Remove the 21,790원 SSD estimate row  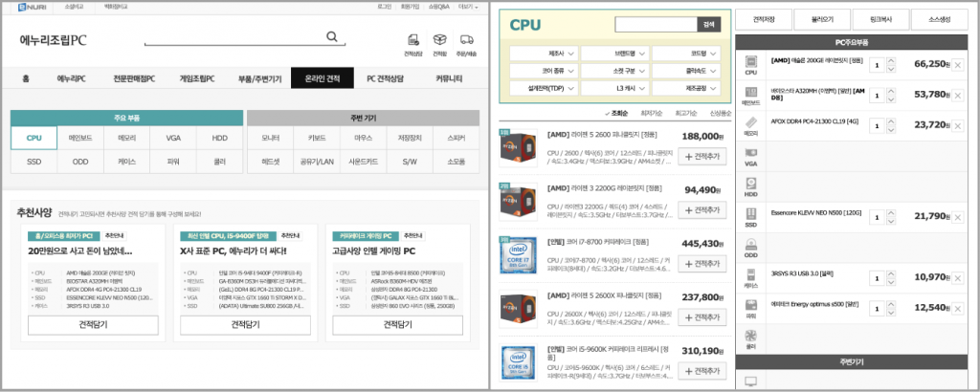pos(957,216)
